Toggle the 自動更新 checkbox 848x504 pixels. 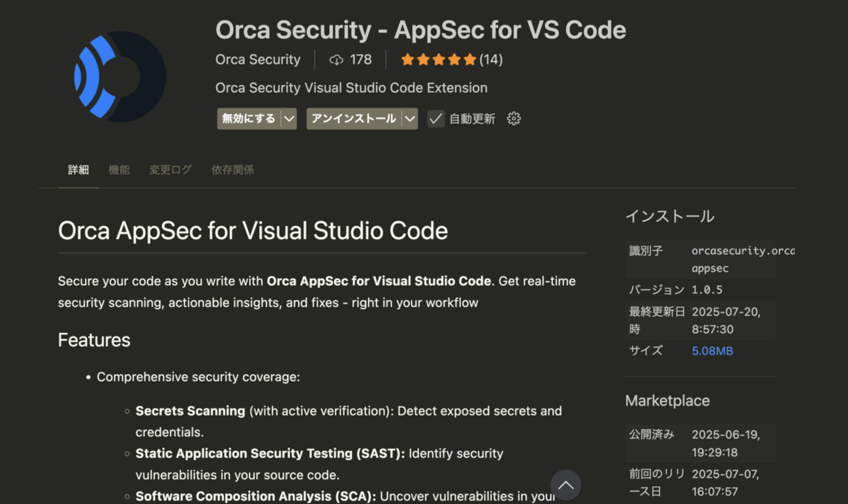coord(435,119)
